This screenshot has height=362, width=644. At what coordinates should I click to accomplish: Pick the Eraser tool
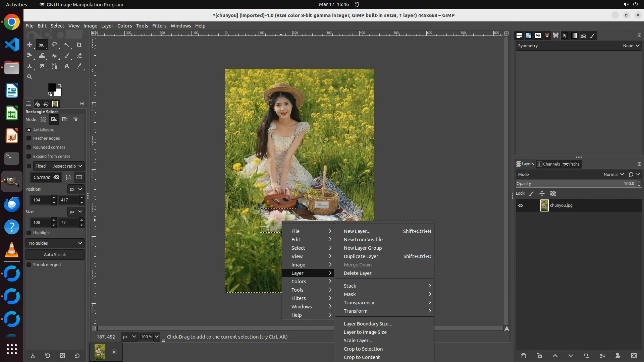click(79, 56)
